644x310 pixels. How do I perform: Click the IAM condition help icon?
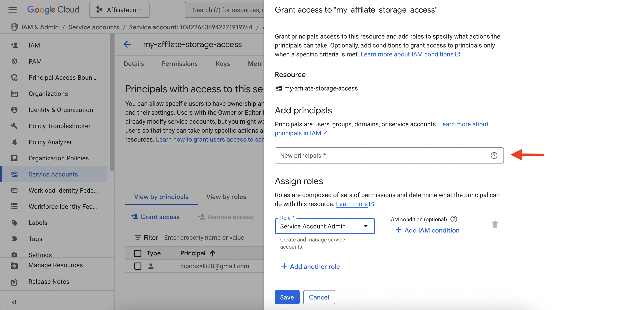(x=454, y=219)
